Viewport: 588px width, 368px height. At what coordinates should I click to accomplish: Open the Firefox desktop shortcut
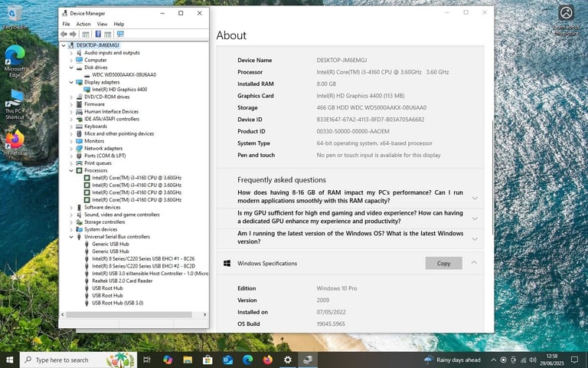point(15,143)
